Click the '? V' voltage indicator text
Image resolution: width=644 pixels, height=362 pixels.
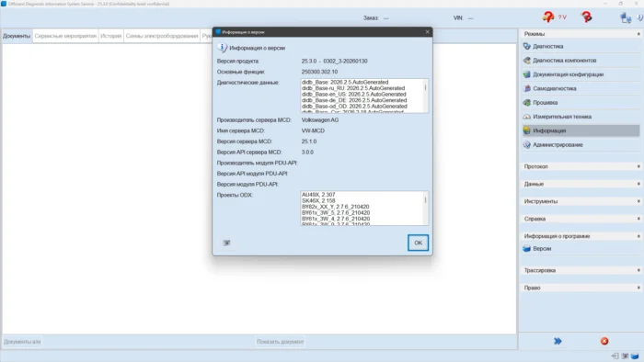562,17
